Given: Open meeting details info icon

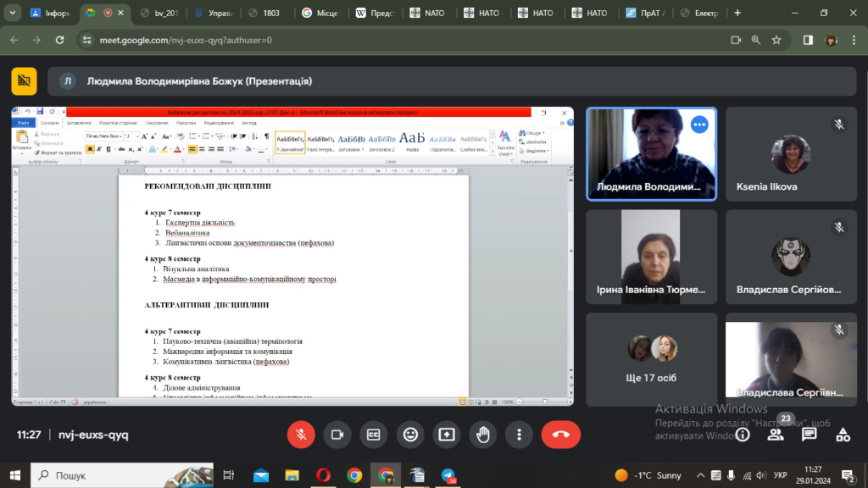Looking at the screenshot, I should coord(743,435).
